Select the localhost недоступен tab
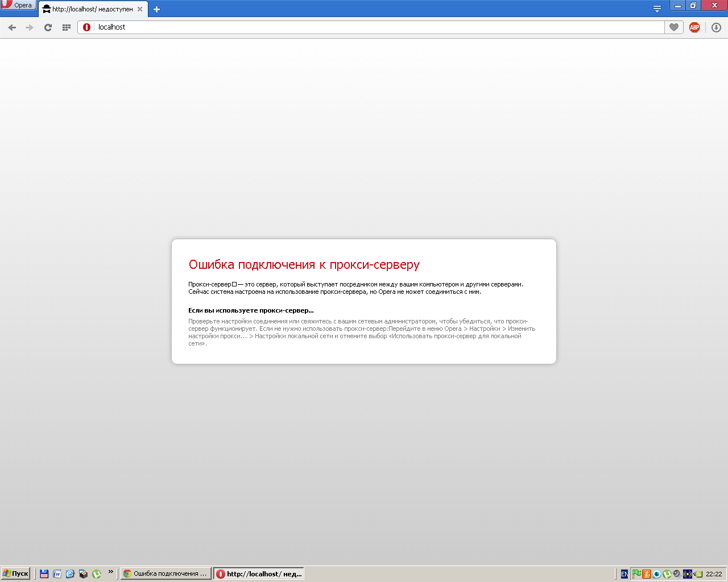 [91, 9]
